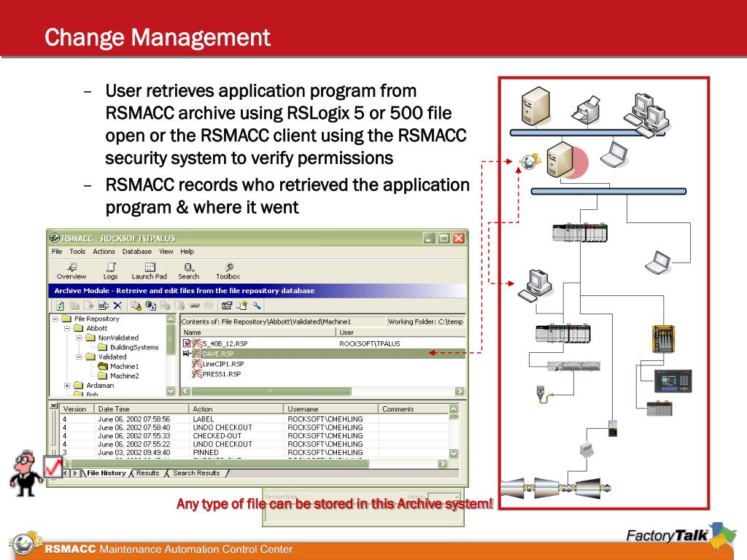Collapse the Validated folder node
This screenshot has height=560, width=747.
pyautogui.click(x=79, y=357)
